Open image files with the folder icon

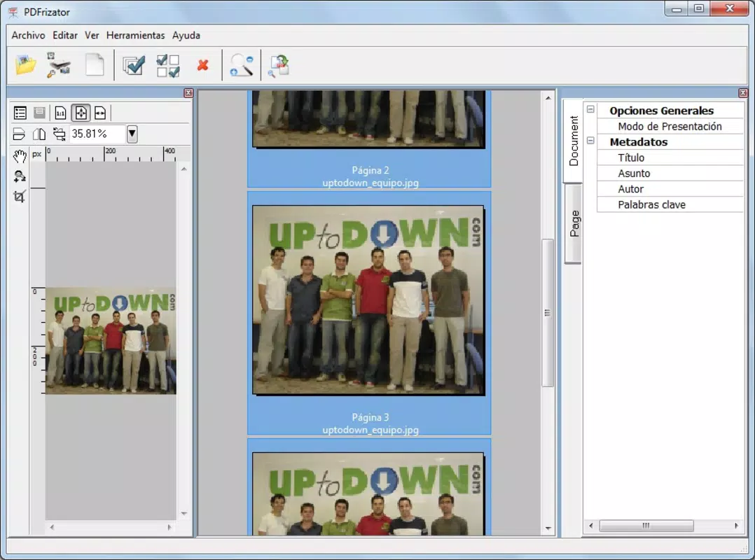[25, 64]
